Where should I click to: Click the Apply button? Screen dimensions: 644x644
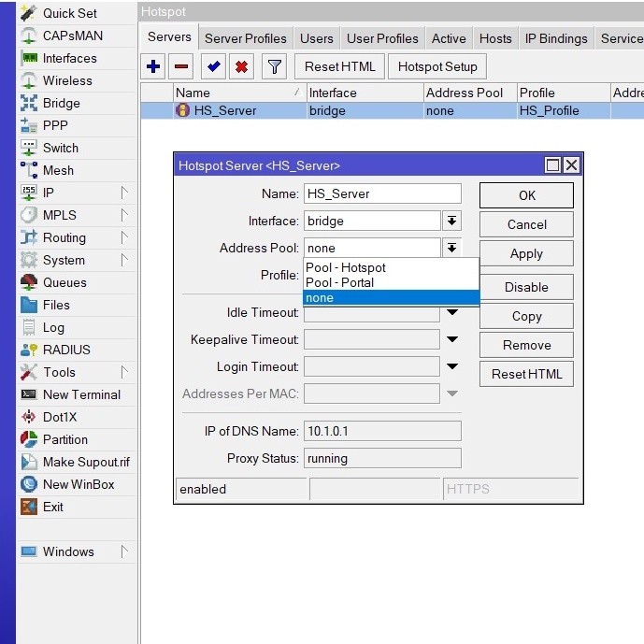pyautogui.click(x=526, y=254)
